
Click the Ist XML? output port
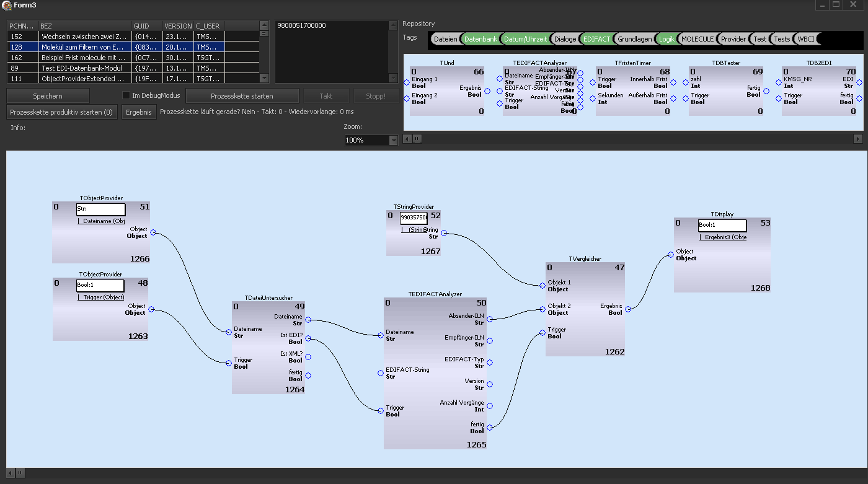click(x=308, y=357)
